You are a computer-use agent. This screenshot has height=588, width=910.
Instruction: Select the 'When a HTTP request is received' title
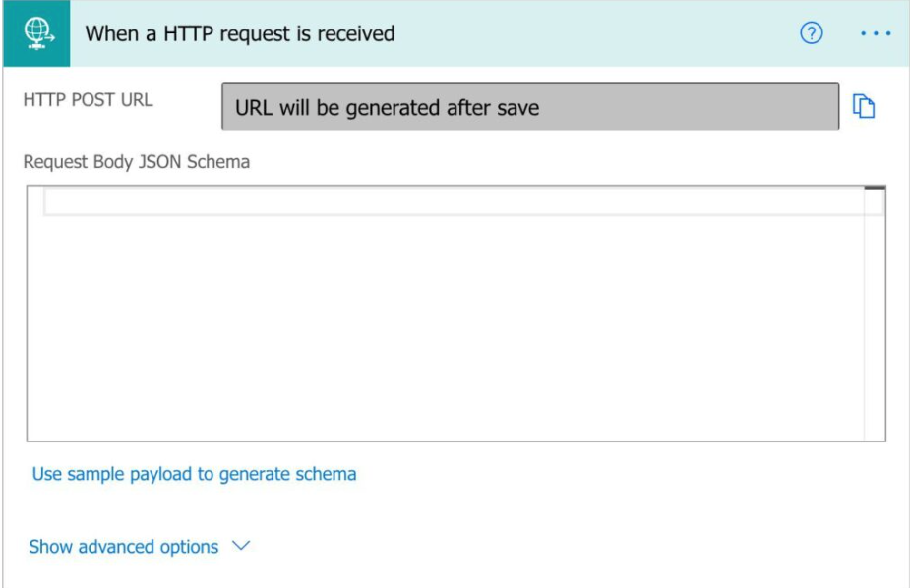point(240,33)
